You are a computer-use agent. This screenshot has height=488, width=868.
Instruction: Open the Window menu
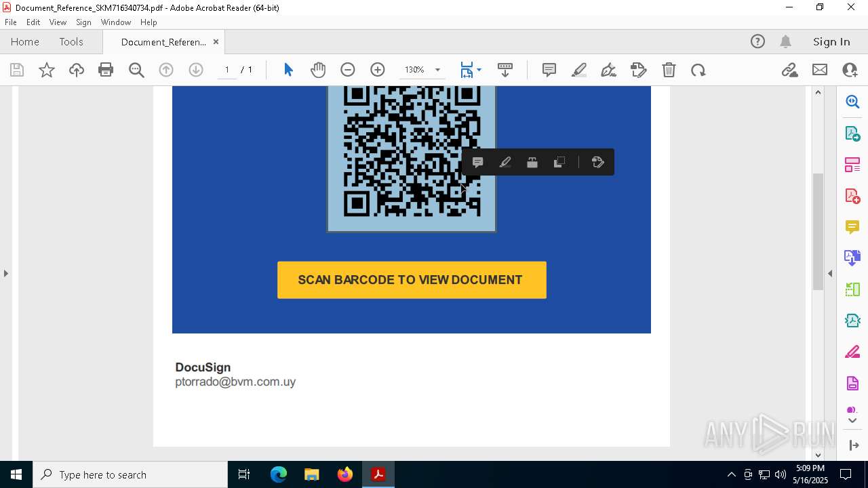click(116, 22)
